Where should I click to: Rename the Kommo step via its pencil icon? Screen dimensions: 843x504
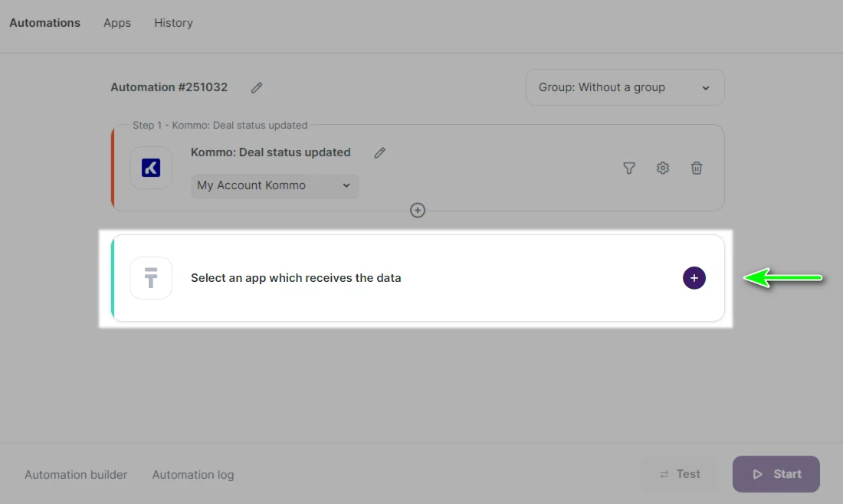(x=379, y=152)
